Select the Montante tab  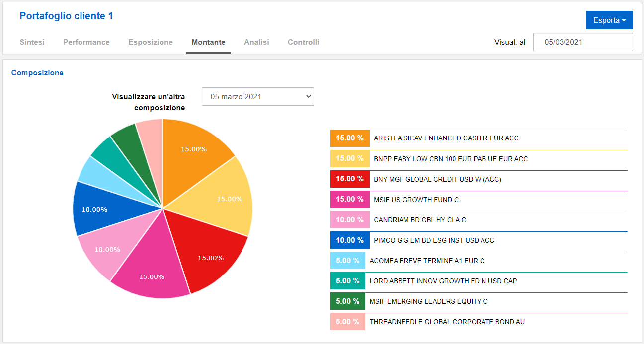[x=208, y=42]
